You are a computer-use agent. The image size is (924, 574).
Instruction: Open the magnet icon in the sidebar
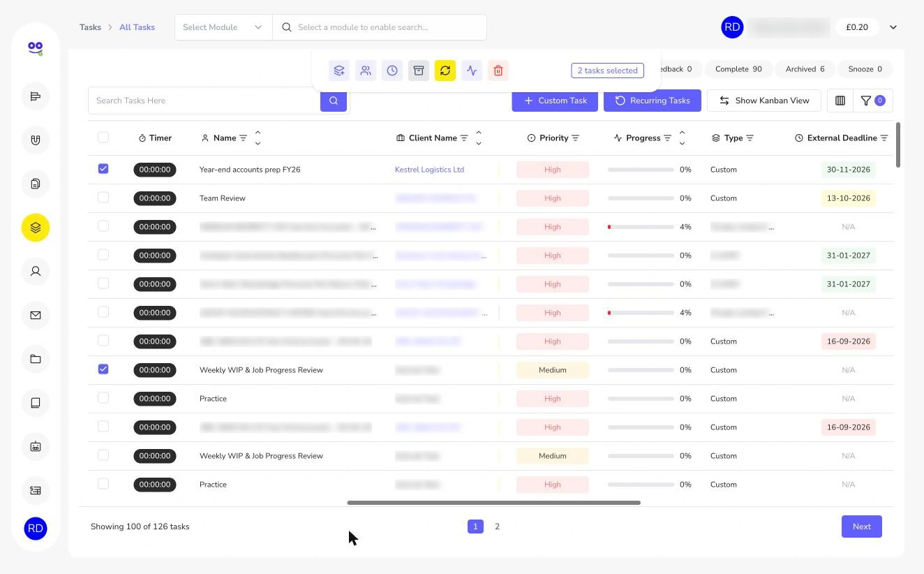coord(36,140)
